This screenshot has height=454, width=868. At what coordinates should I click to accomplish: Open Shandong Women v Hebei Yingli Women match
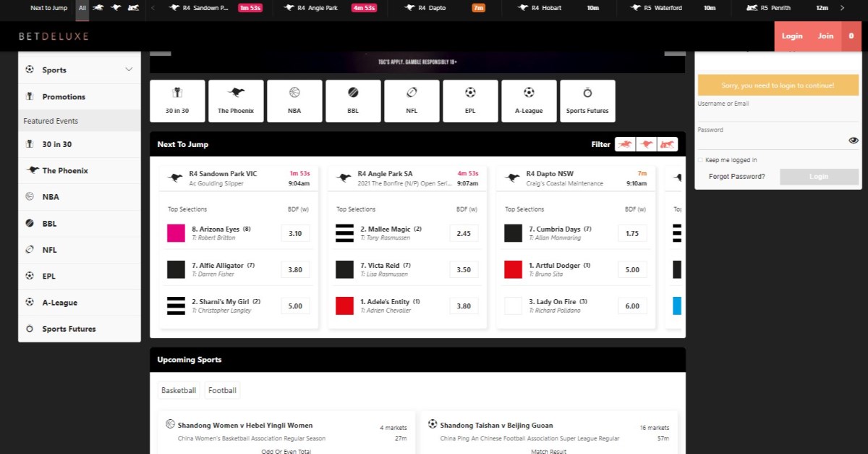245,425
